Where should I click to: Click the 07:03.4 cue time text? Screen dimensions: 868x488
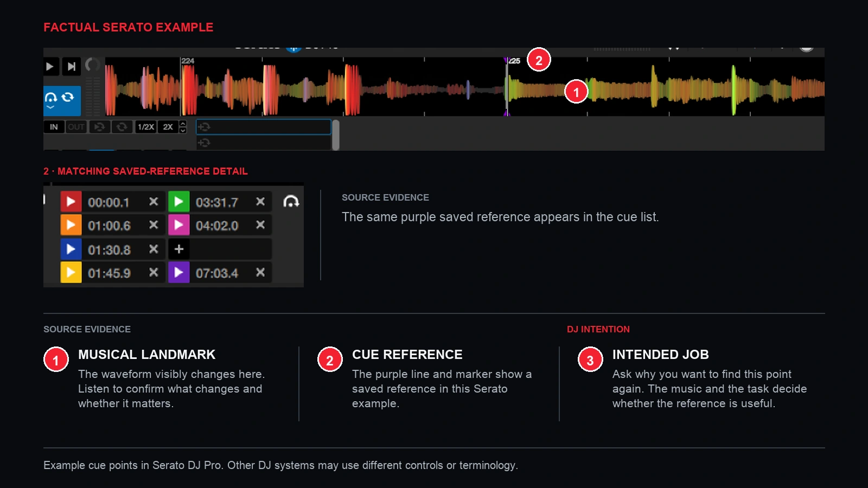pos(217,273)
